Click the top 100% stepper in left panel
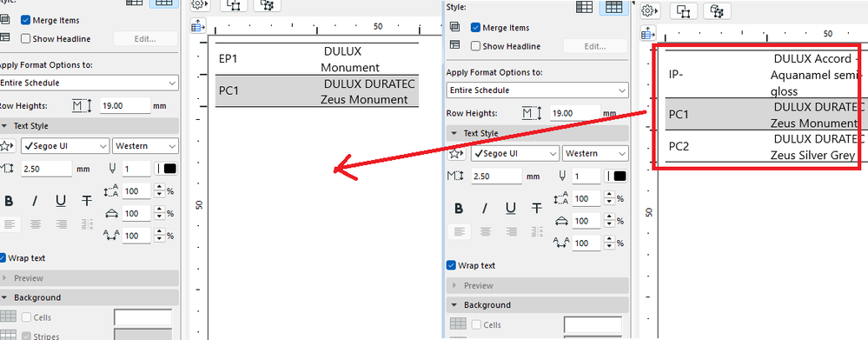The width and height of the screenshot is (868, 340). click(160, 191)
